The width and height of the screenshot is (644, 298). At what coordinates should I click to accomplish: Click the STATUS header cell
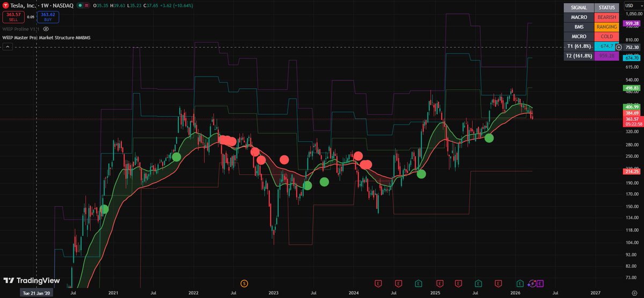[x=606, y=8]
